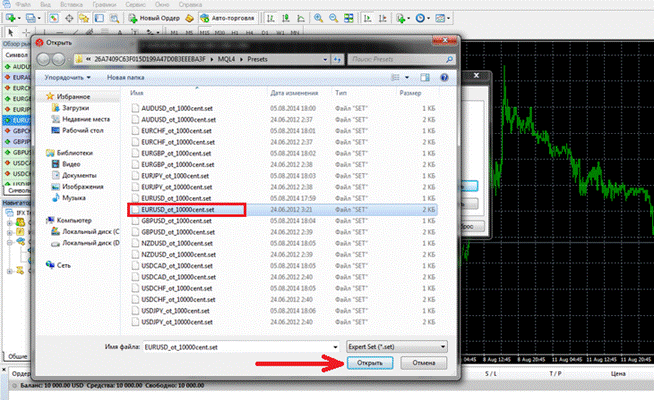Click the back navigation arrow in dialog
The width and height of the screenshot is (654, 400).
point(43,60)
